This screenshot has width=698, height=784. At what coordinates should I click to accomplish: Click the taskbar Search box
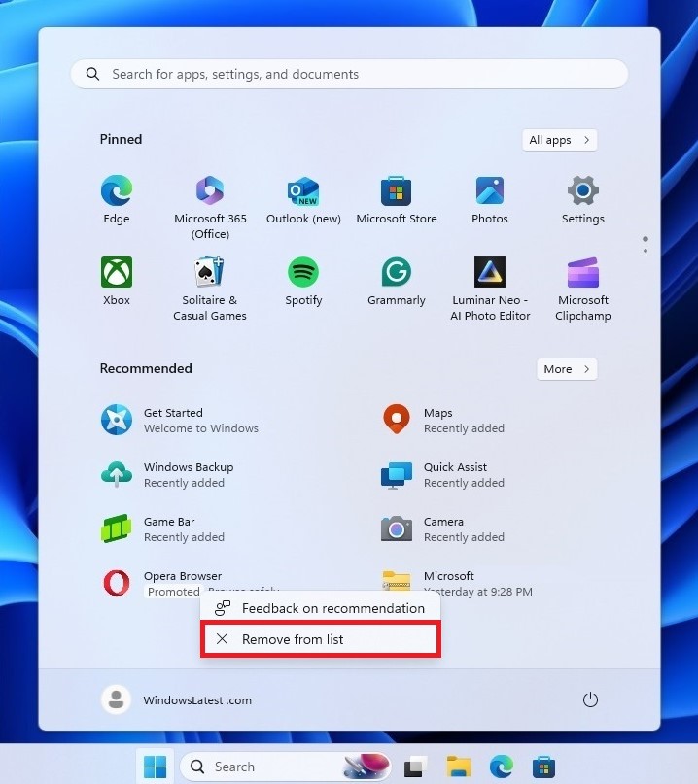[x=285, y=767]
